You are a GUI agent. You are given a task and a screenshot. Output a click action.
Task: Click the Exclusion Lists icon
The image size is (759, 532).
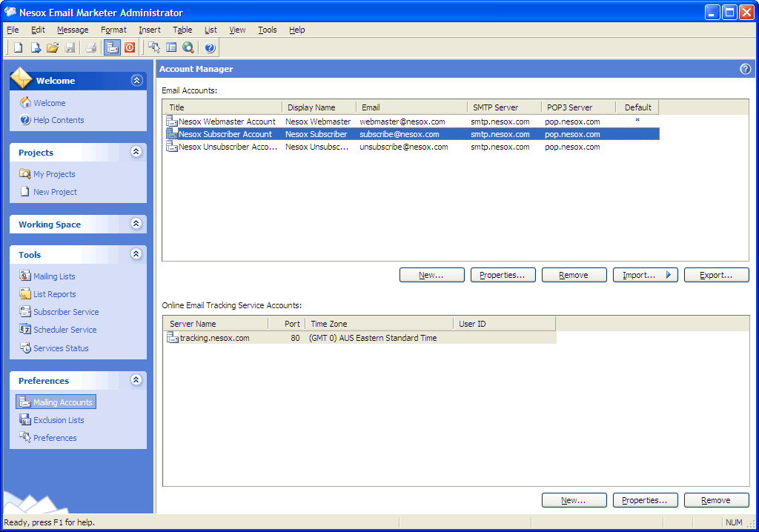(x=25, y=419)
